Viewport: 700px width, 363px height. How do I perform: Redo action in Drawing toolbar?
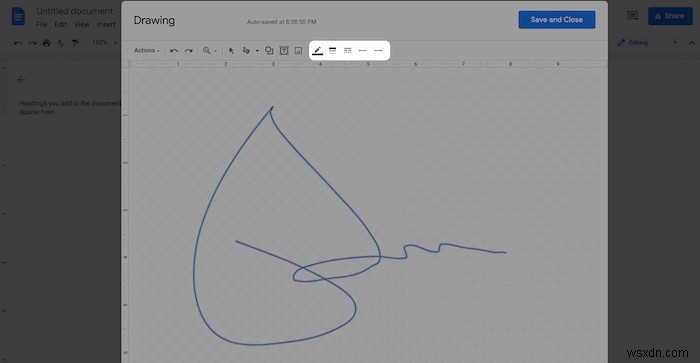(189, 51)
